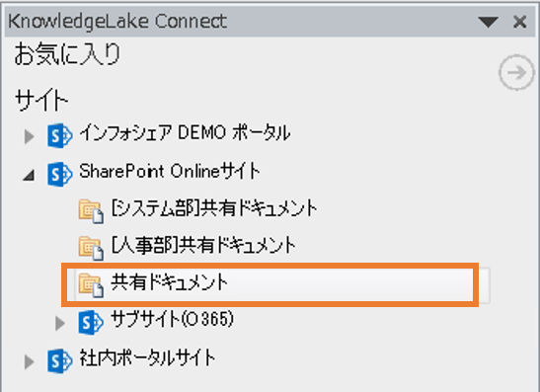The height and width of the screenshot is (392, 540).
Task: Select the 共有ドキュメント library entry
Action: pos(277,285)
